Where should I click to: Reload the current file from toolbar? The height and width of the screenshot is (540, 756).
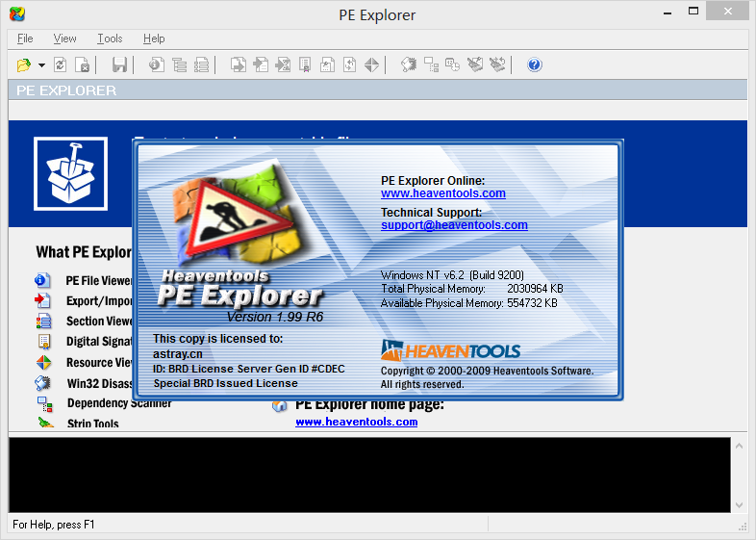tap(61, 64)
